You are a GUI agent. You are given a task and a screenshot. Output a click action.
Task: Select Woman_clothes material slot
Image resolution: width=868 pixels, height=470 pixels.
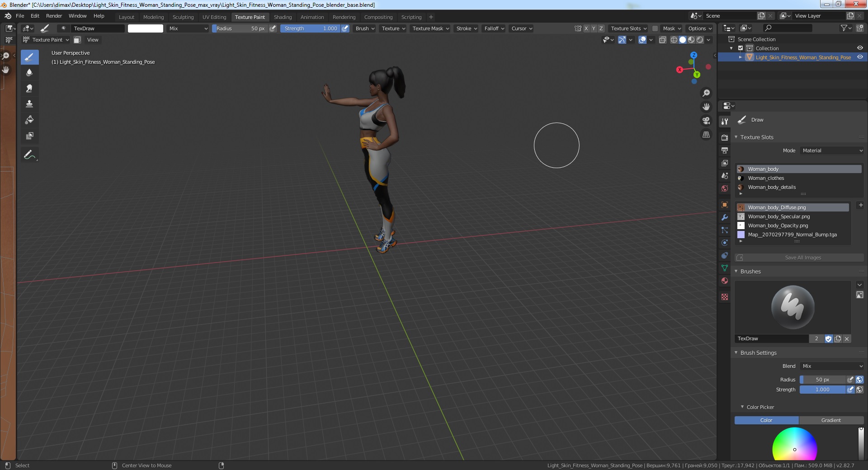pos(799,178)
